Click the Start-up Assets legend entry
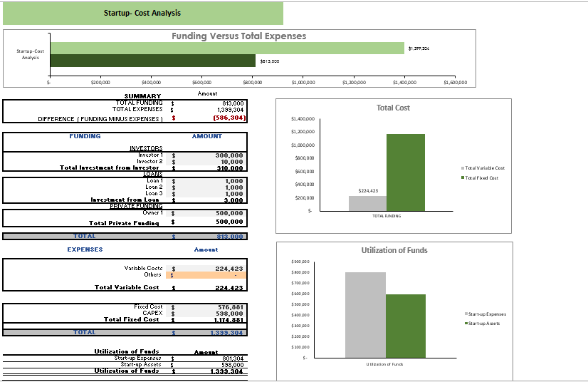The width and height of the screenshot is (588, 382). pos(482,323)
